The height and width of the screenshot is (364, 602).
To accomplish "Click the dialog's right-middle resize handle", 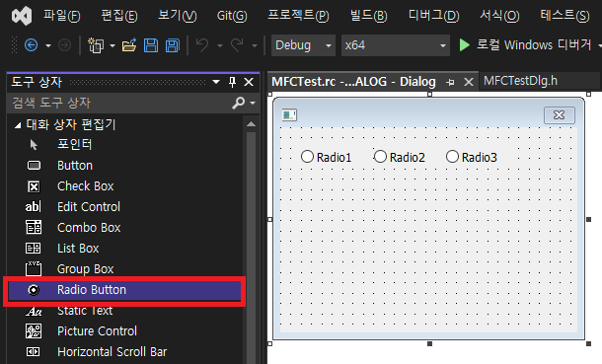I will 588,219.
